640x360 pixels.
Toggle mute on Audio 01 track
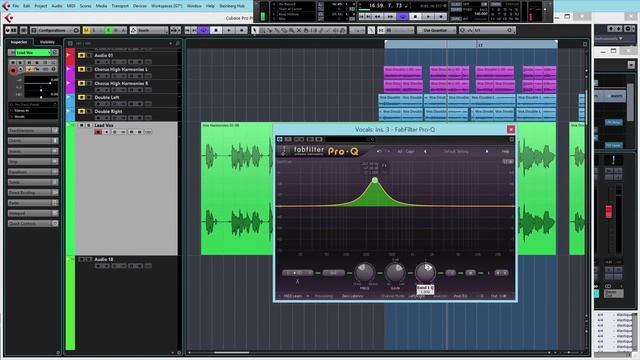point(81,56)
